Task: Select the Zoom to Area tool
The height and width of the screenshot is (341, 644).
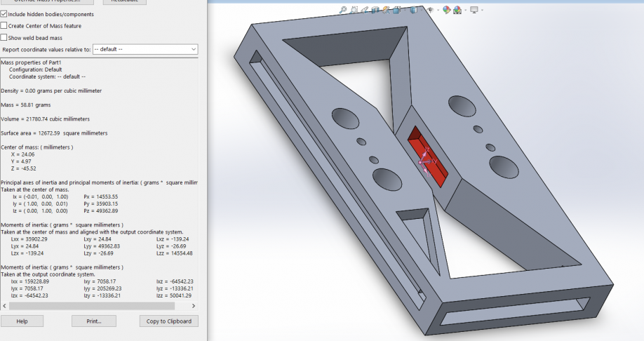Action: 354,10
